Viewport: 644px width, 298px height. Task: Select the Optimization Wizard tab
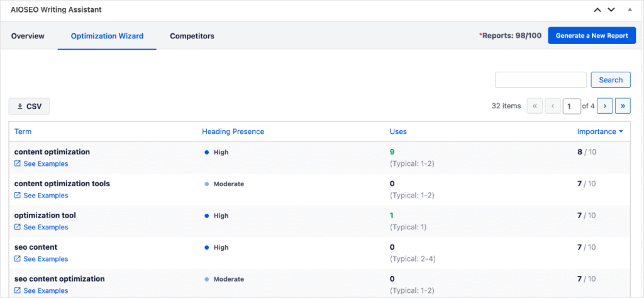(x=107, y=36)
